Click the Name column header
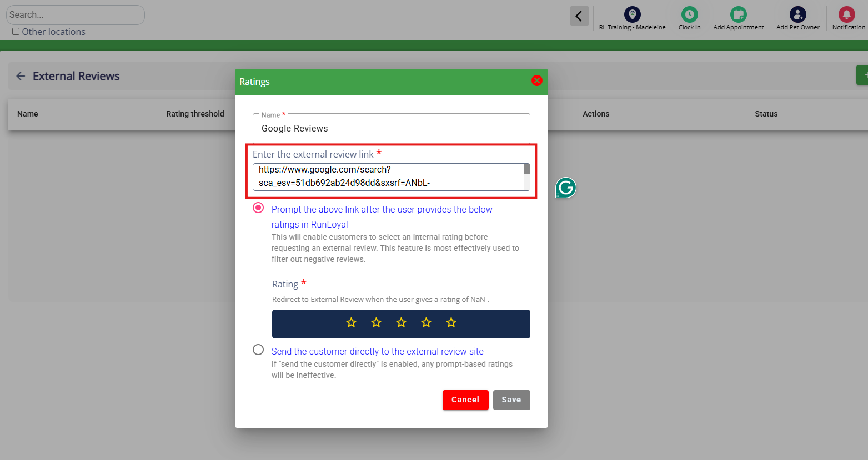 click(x=28, y=114)
